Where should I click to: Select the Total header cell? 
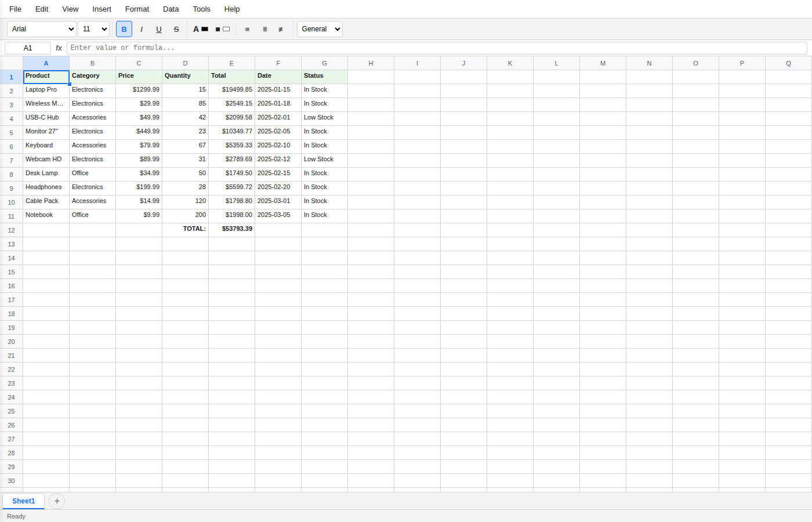click(x=232, y=77)
